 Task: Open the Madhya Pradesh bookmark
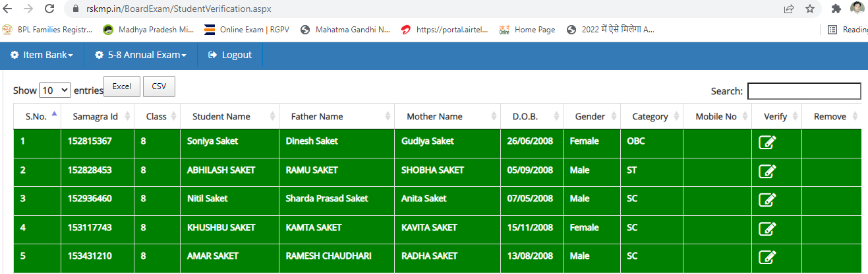(x=148, y=30)
